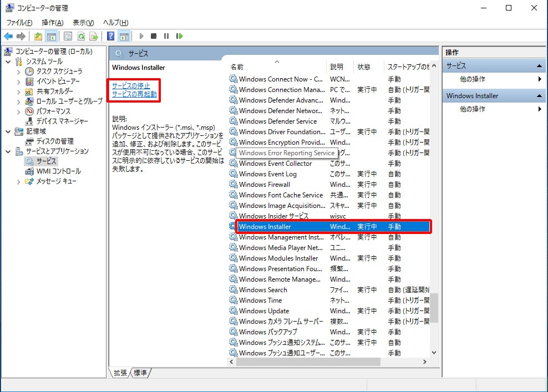Expand the タスク スケジューラ tree node
This screenshot has width=548, height=392.
[x=18, y=72]
